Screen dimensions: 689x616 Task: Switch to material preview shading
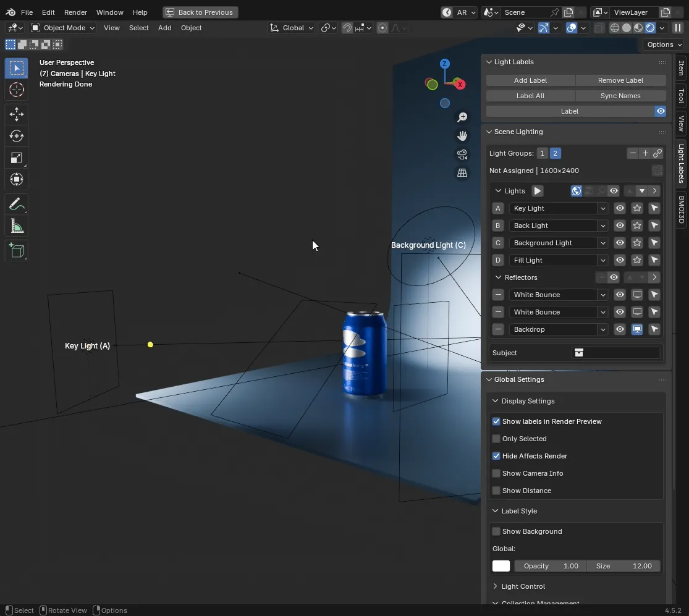click(x=638, y=28)
